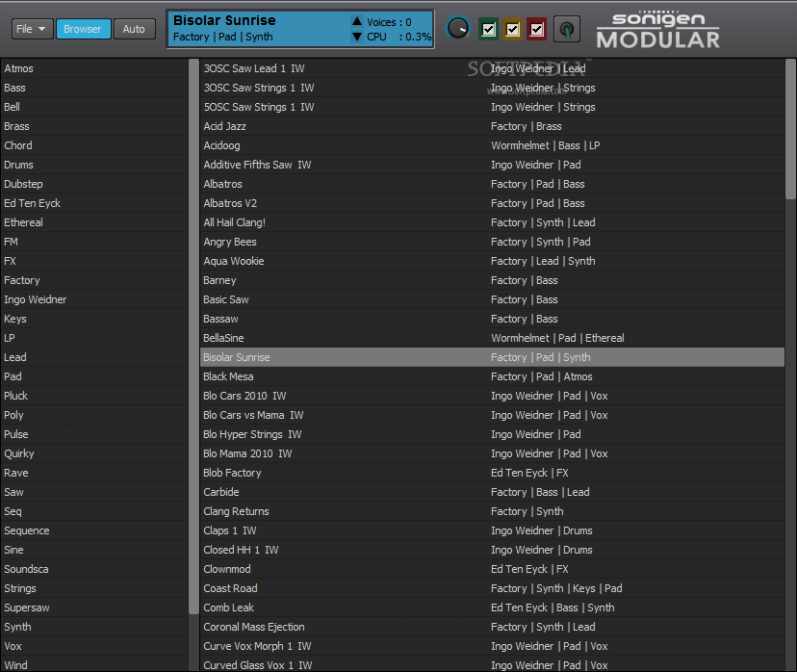Select the Ethereal category
The height and width of the screenshot is (672, 797).
point(94,222)
